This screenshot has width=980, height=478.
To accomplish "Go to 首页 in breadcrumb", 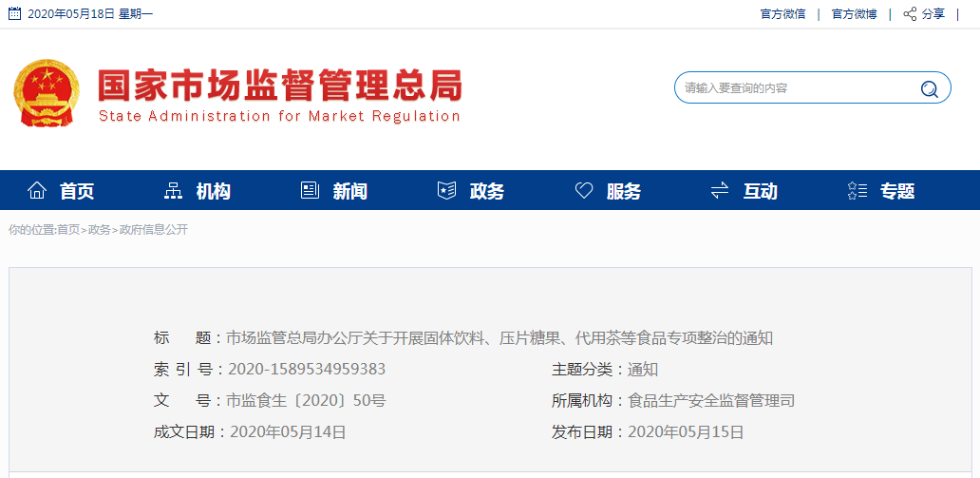I will 68,230.
